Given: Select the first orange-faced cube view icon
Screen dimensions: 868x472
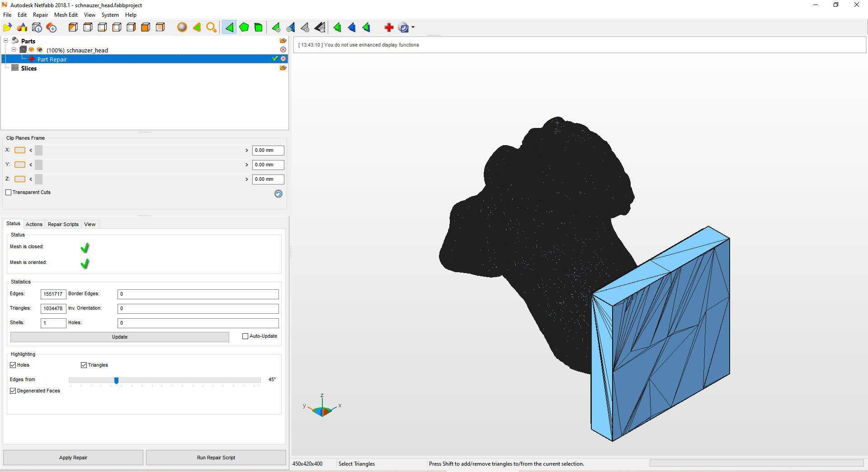Looking at the screenshot, I should point(73,28).
